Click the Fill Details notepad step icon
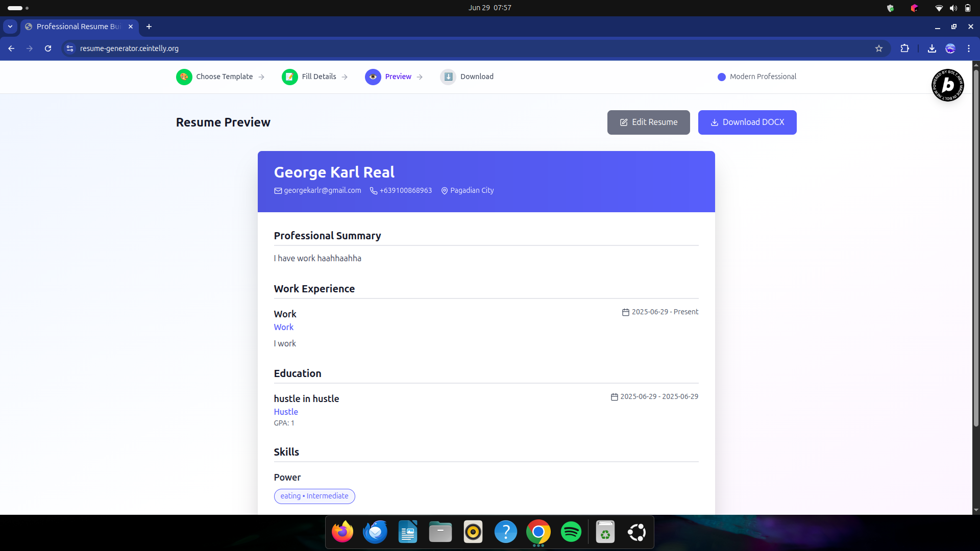 click(289, 77)
